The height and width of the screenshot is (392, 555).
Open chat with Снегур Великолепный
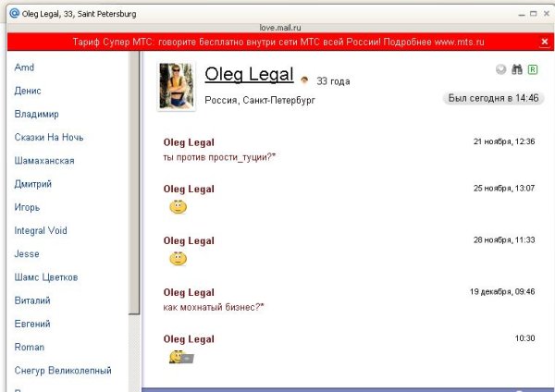63,371
